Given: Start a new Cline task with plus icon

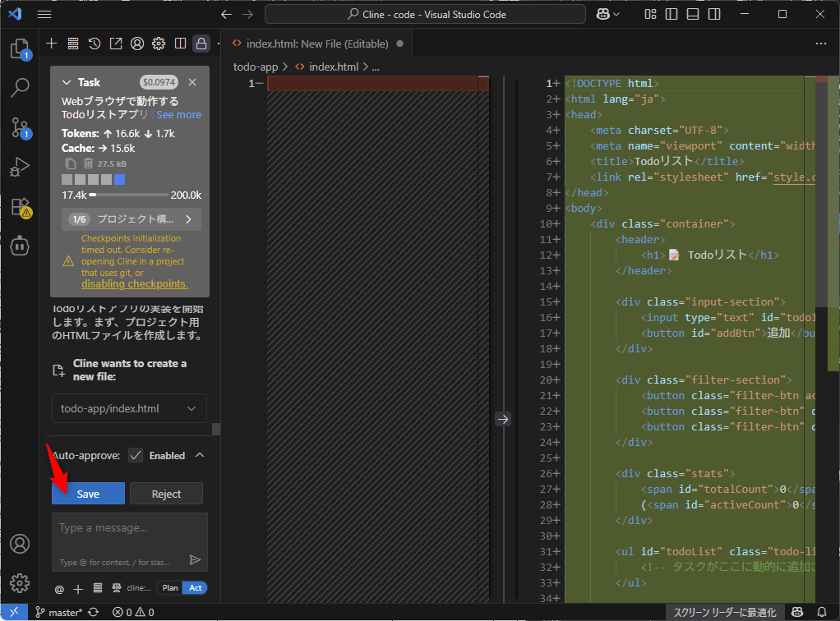Looking at the screenshot, I should click(x=51, y=44).
